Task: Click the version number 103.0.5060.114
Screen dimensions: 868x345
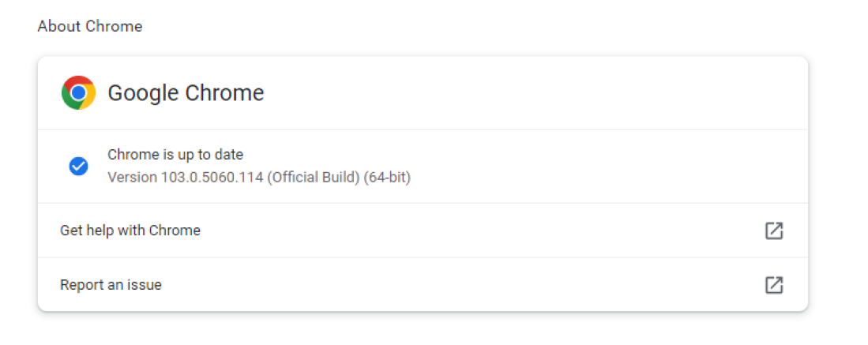Action: point(212,177)
